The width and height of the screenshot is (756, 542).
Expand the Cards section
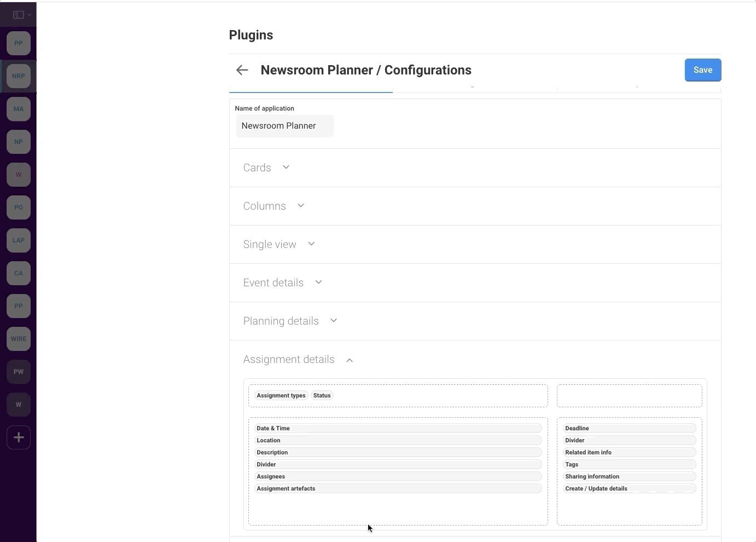point(266,168)
